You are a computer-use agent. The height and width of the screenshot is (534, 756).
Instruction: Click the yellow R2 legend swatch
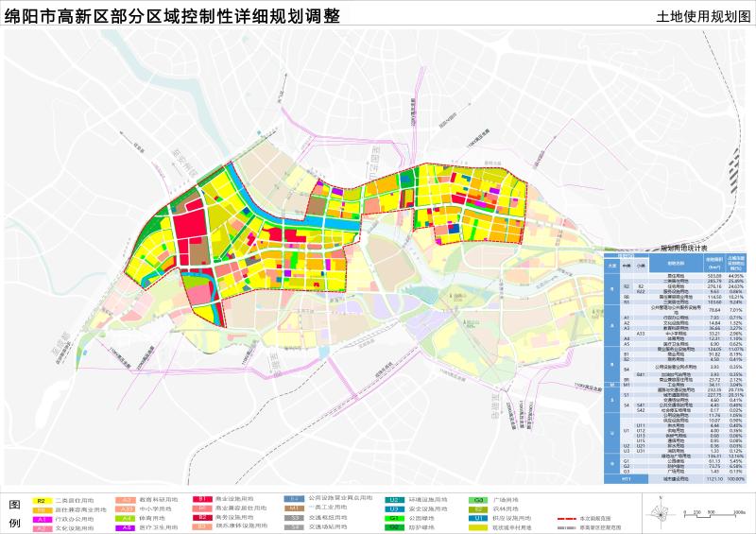(x=42, y=500)
